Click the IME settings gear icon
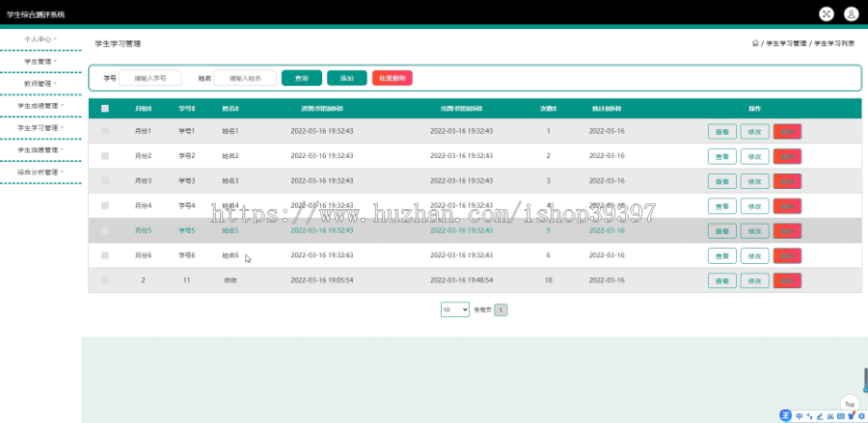 (x=861, y=416)
